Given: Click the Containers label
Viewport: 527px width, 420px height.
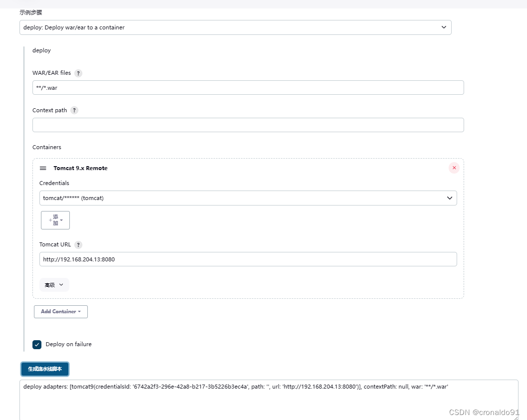Looking at the screenshot, I should 47,147.
